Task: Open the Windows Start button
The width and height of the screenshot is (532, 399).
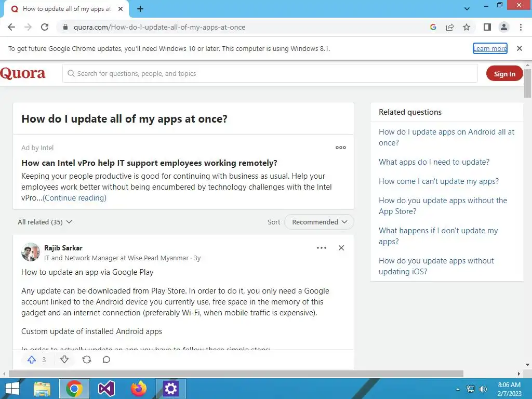Action: coord(12,389)
